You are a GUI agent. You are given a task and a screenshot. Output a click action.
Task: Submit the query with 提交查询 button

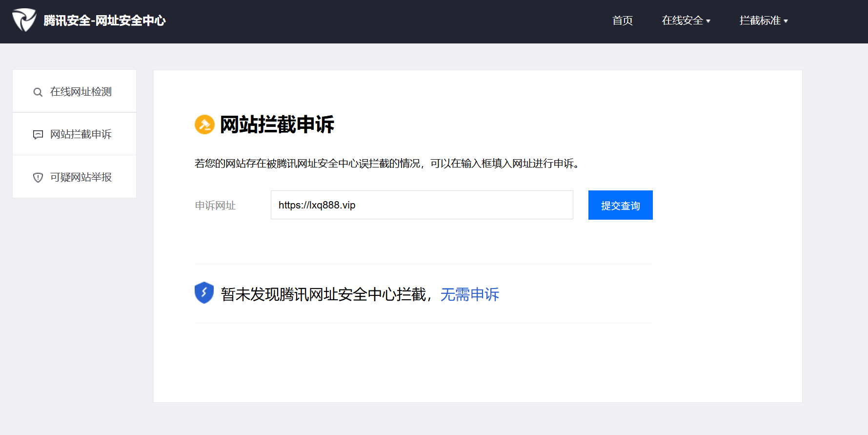(621, 205)
